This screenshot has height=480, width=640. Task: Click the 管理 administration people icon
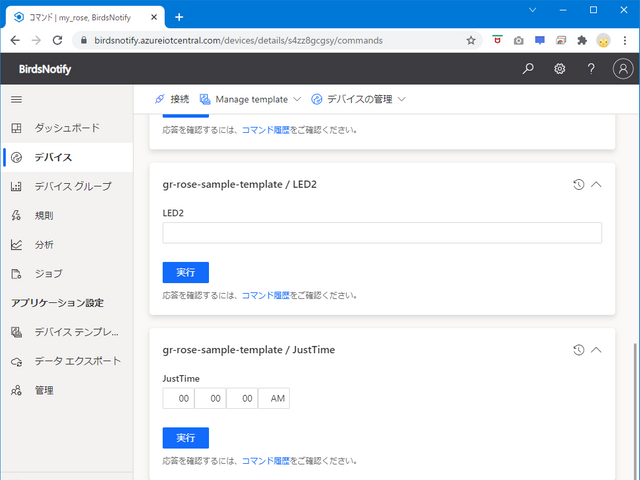16,391
